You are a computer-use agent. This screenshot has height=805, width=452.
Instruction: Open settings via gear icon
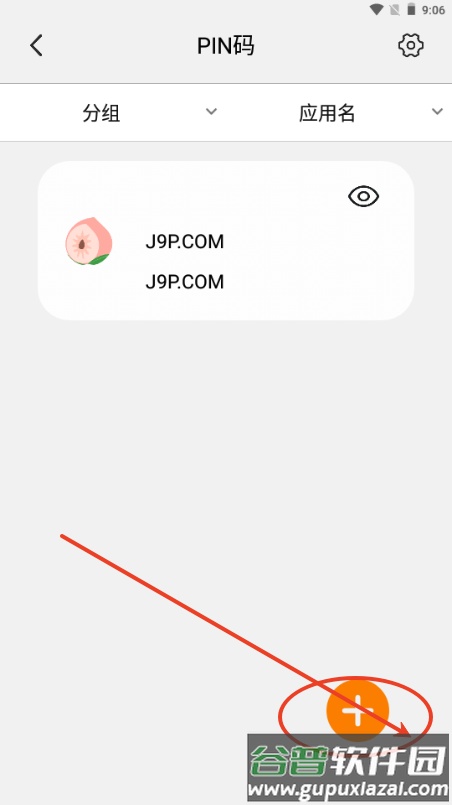(x=411, y=46)
